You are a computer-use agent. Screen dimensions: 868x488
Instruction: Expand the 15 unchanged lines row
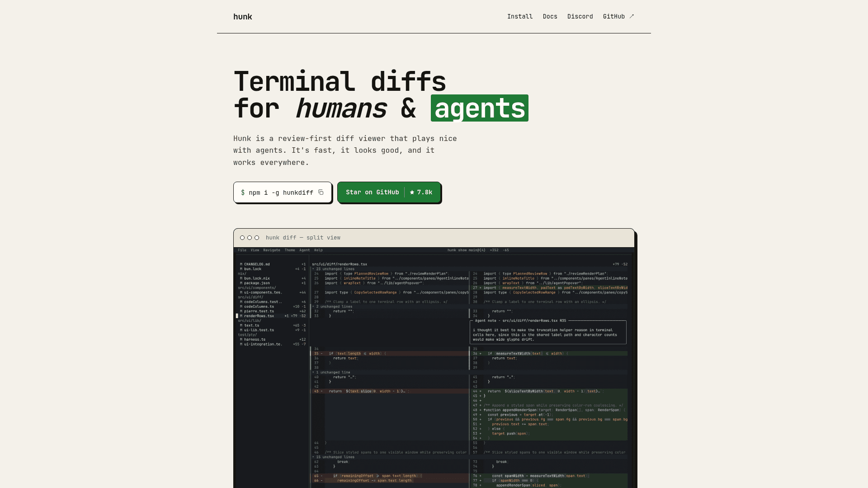(x=469, y=457)
